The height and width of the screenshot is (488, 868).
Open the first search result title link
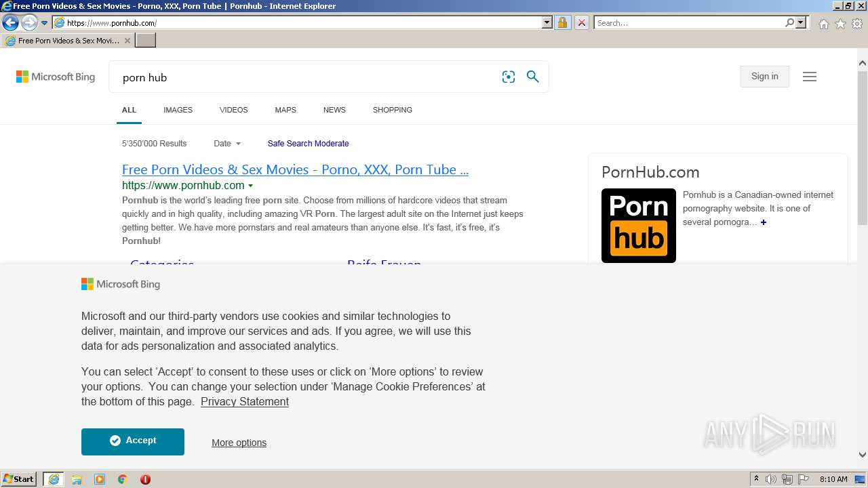(x=295, y=169)
